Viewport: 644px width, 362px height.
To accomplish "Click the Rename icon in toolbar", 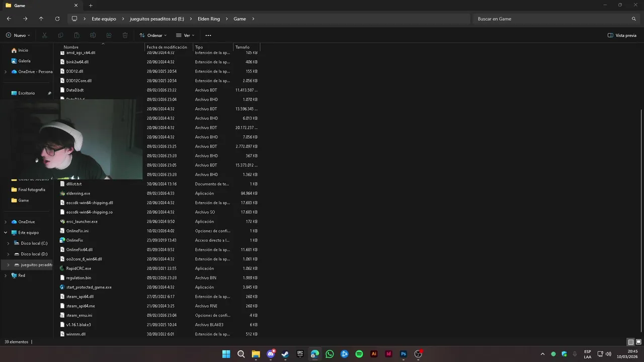I will (93, 35).
